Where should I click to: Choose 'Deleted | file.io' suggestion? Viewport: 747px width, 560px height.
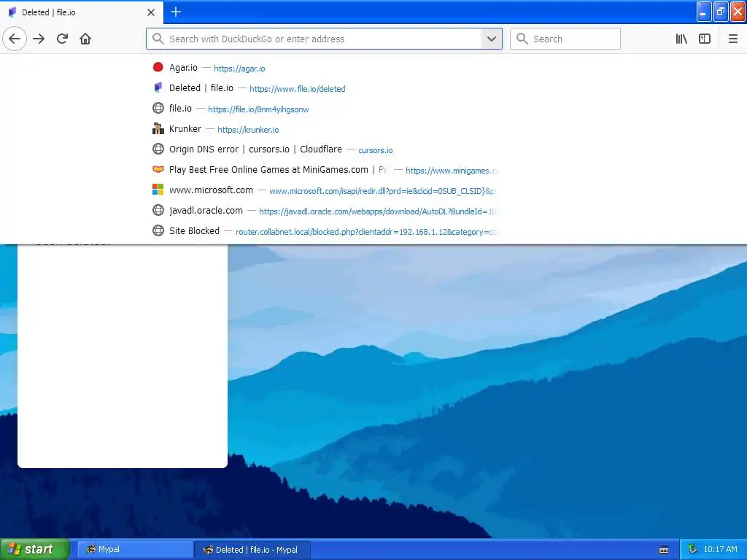point(324,88)
